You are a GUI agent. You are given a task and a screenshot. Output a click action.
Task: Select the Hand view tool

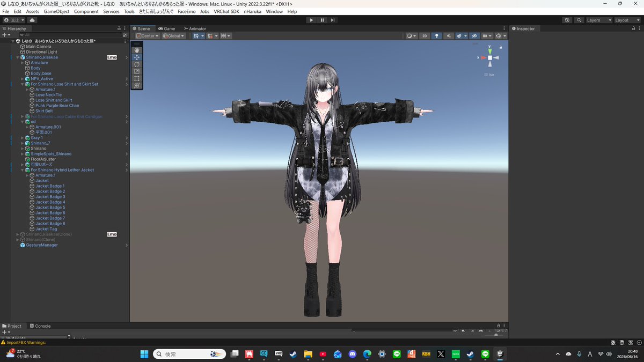(137, 50)
